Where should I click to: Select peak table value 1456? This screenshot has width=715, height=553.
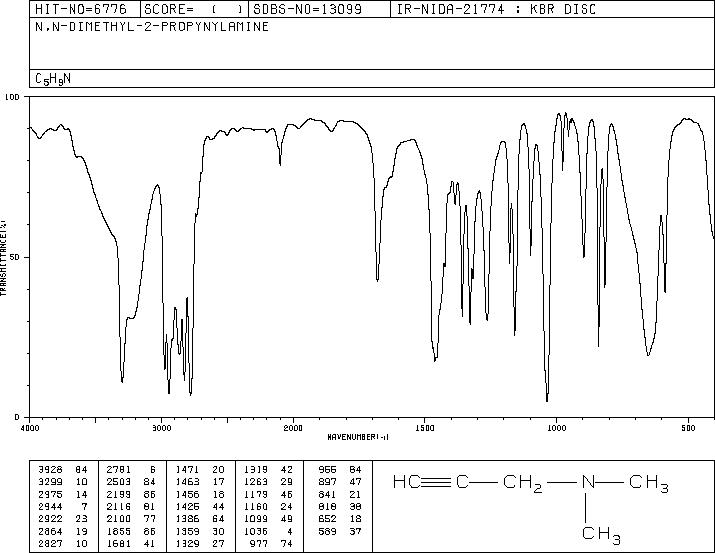coord(187,494)
